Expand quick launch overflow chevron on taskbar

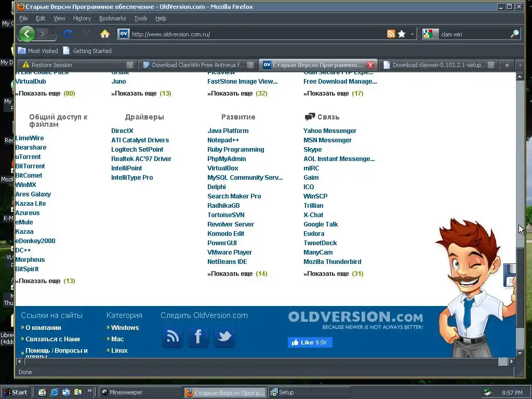click(89, 391)
